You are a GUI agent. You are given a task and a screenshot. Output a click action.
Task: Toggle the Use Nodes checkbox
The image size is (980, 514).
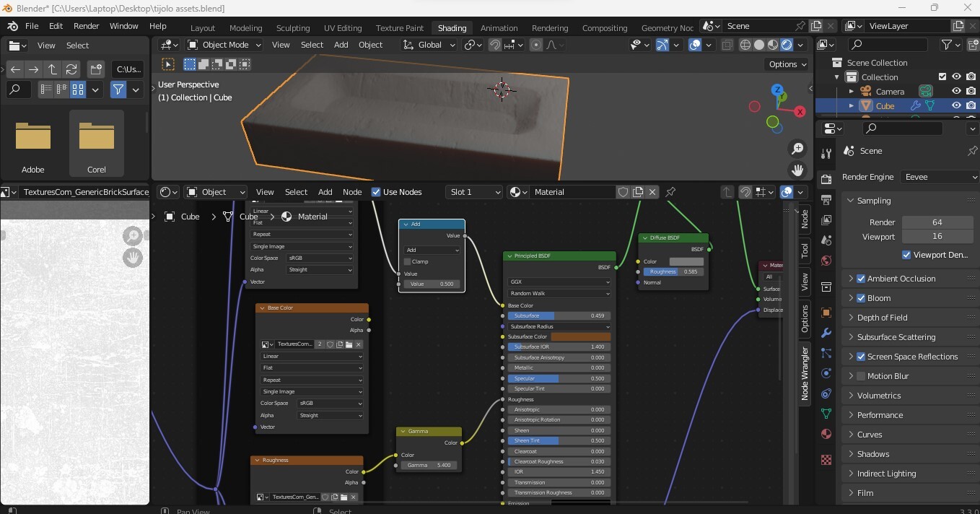376,192
